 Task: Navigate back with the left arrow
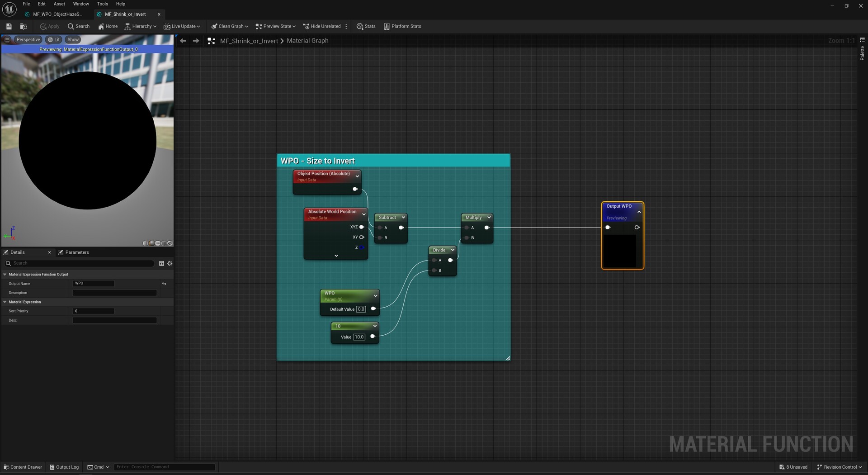pos(183,41)
